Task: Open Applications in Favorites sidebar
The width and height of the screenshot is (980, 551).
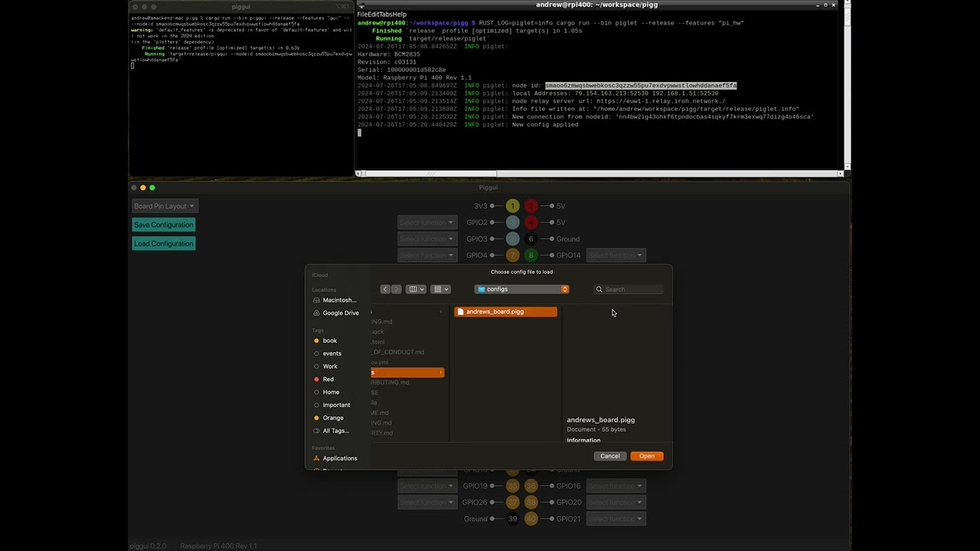Action: 335,458
